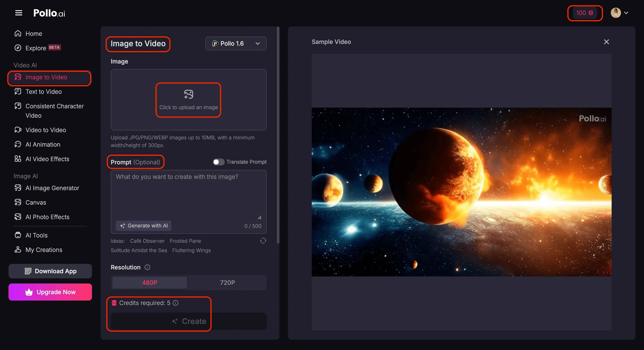Select 480P resolution
Image resolution: width=644 pixels, height=350 pixels.
[x=149, y=282]
